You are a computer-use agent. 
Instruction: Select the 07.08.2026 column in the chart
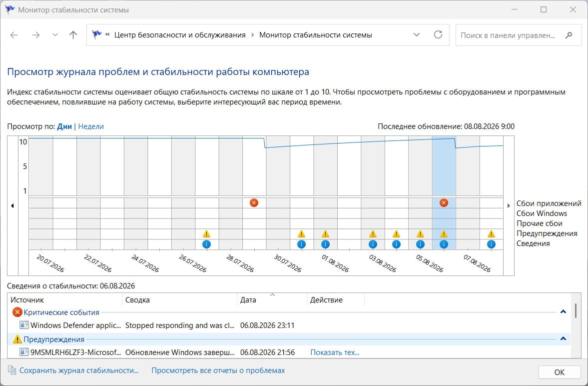point(468,192)
